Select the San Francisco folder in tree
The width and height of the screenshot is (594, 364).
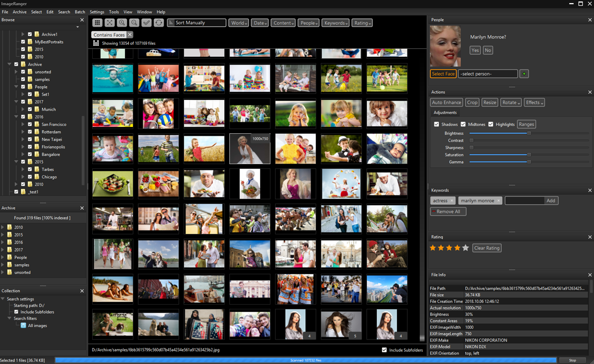pyautogui.click(x=54, y=124)
